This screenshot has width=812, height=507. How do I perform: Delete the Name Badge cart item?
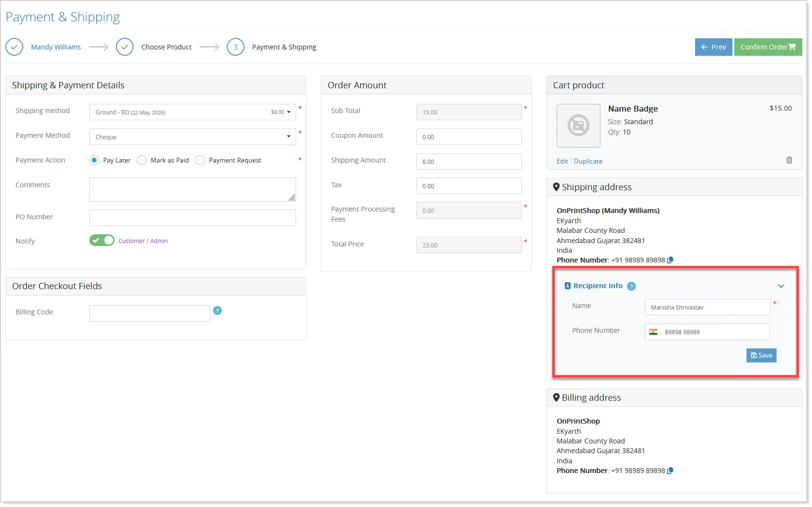point(789,160)
